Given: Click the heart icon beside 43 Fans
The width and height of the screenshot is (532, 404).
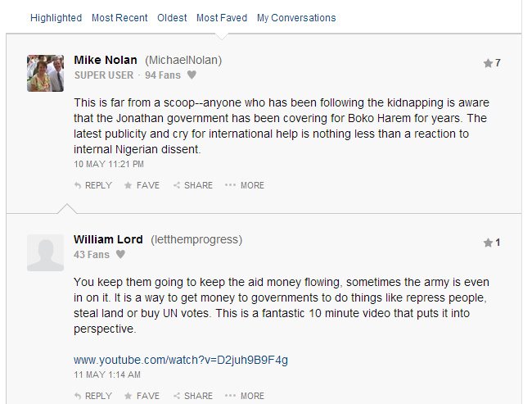Looking at the screenshot, I should point(120,254).
